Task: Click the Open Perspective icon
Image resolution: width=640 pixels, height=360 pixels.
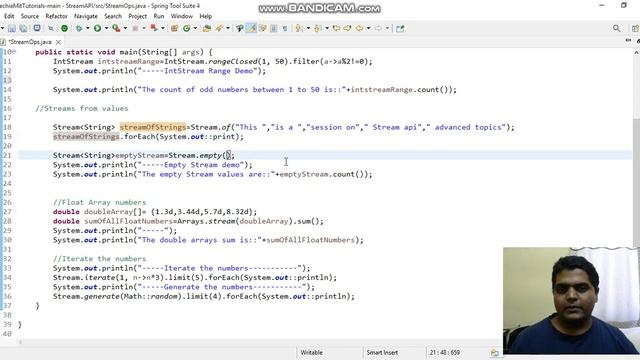Action: tap(635, 28)
